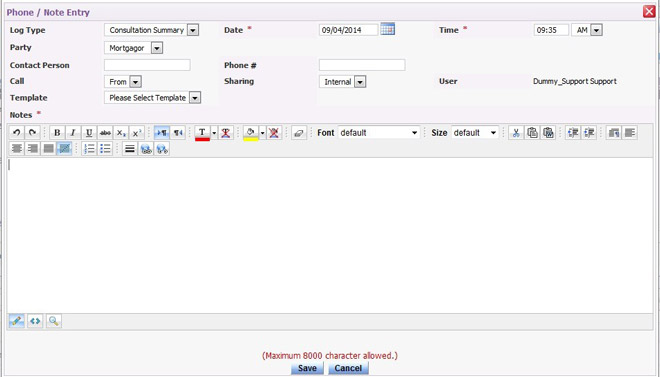Switch to the HTML code view tab

tap(35, 321)
